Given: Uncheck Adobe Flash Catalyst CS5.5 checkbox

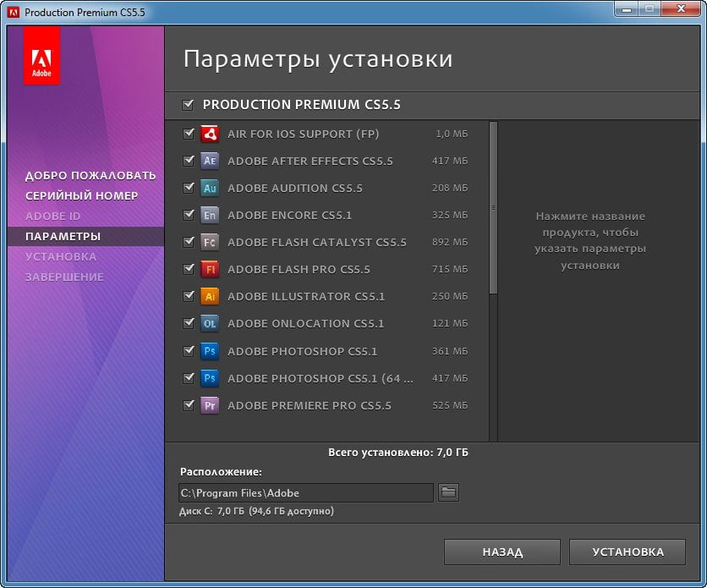Looking at the screenshot, I should (x=189, y=242).
